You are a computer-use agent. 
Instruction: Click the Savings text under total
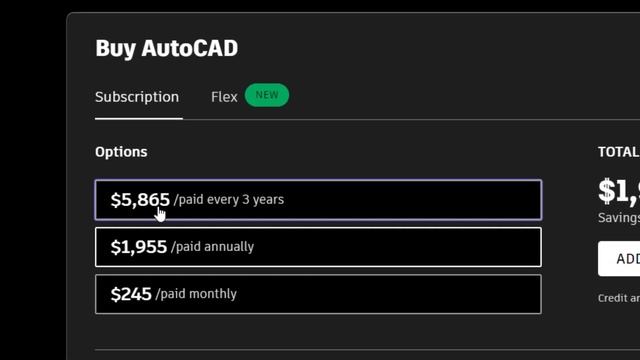coord(619,218)
